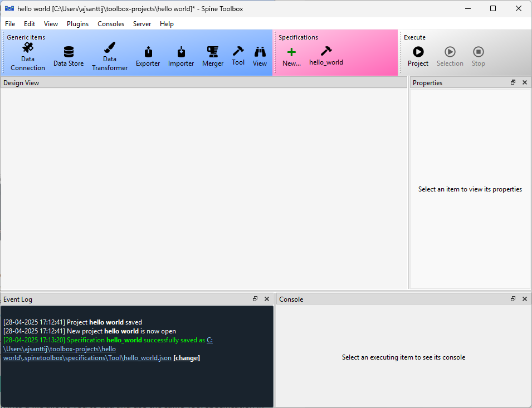
Task: Open the Consoles menu
Action: tap(111, 24)
